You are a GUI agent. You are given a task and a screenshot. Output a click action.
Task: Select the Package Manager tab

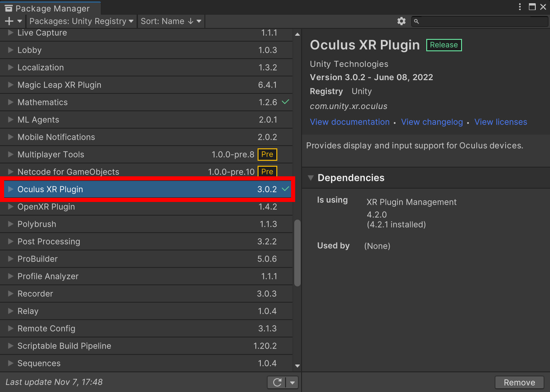point(49,8)
